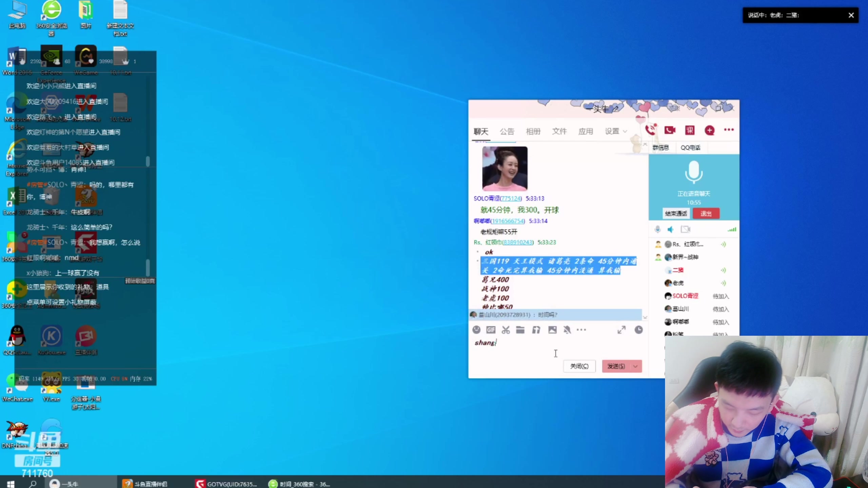Close the 说话中 speaking overlay

(851, 15)
